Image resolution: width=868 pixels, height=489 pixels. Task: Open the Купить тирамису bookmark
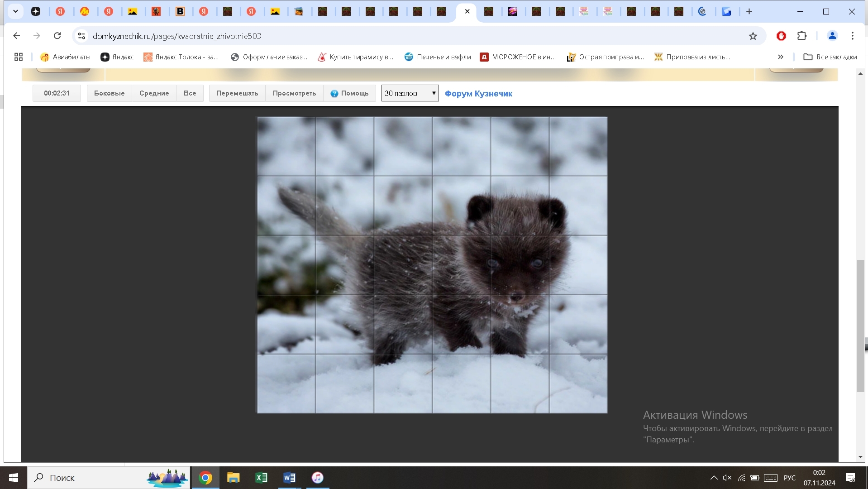[356, 57]
